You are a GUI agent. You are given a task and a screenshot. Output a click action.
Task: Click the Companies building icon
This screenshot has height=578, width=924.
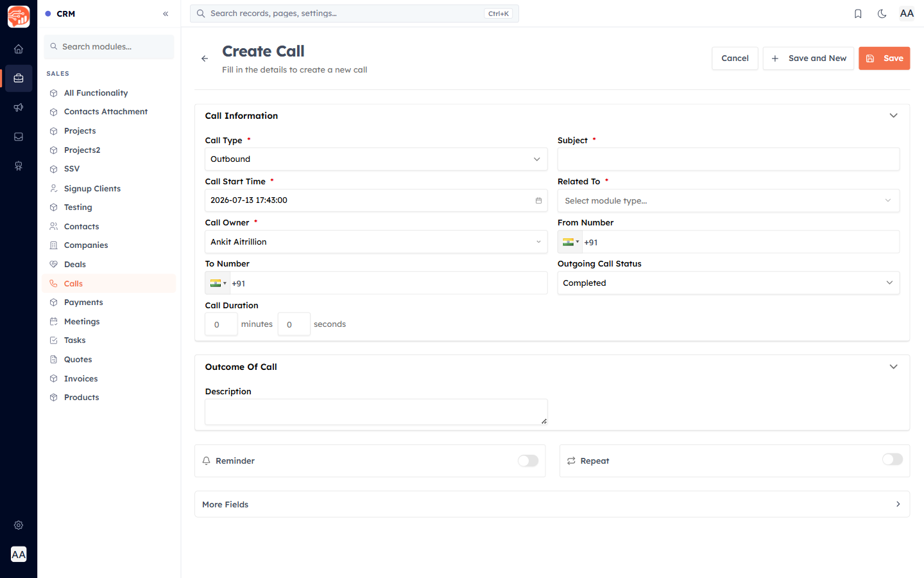coord(54,245)
